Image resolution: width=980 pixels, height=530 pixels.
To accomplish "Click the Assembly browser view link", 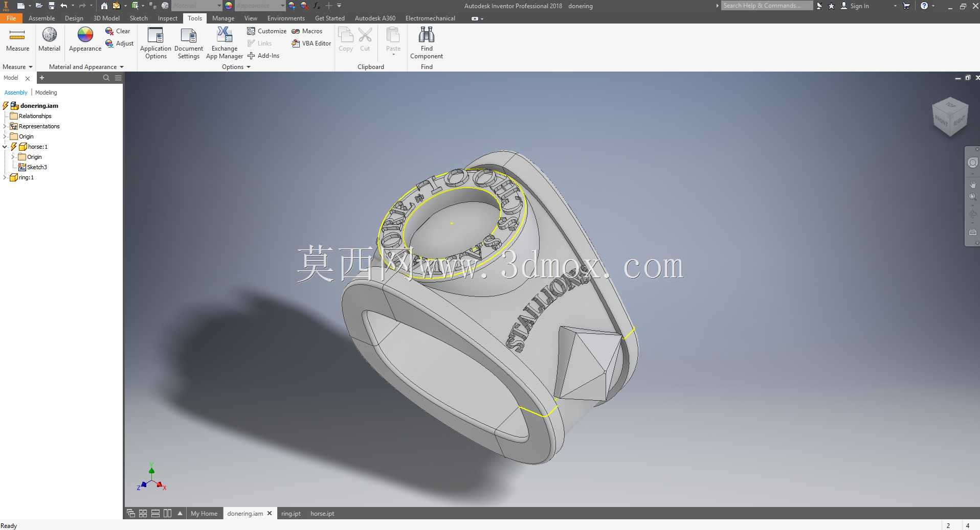I will click(x=16, y=93).
